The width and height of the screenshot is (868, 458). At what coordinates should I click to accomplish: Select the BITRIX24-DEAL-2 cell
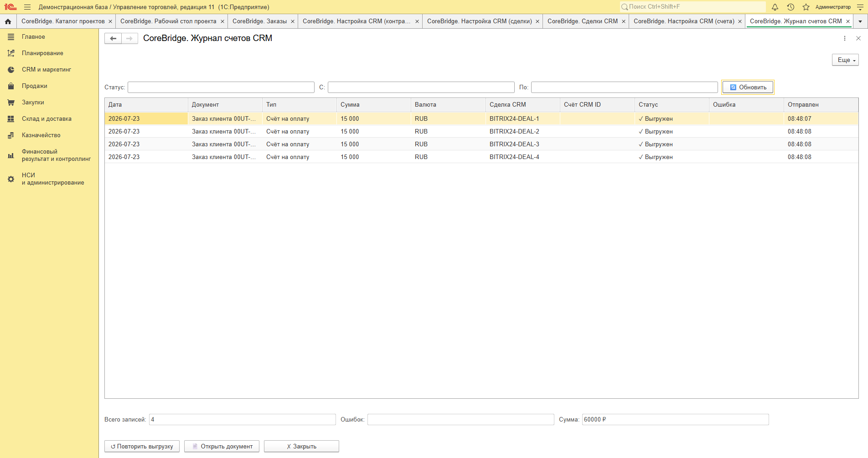point(523,132)
